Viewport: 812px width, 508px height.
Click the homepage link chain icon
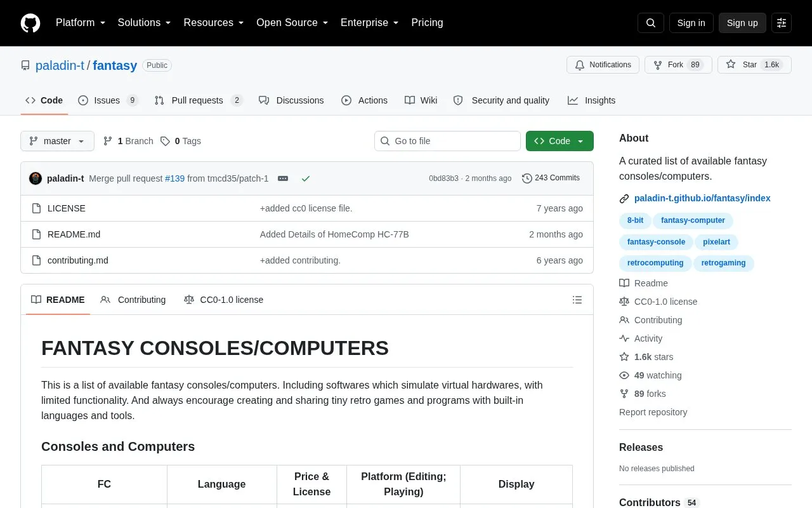(624, 199)
